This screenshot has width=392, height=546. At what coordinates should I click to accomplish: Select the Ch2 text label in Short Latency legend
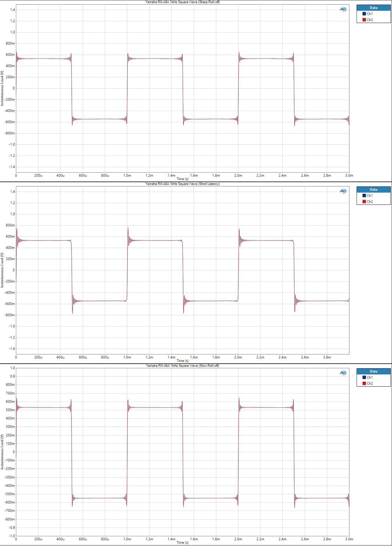(x=370, y=202)
